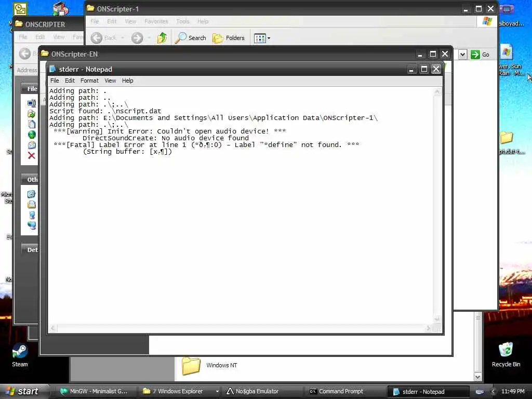This screenshot has height=399, width=532.
Task: Open File menu in ONSCRIPTER window
Action: click(23, 37)
